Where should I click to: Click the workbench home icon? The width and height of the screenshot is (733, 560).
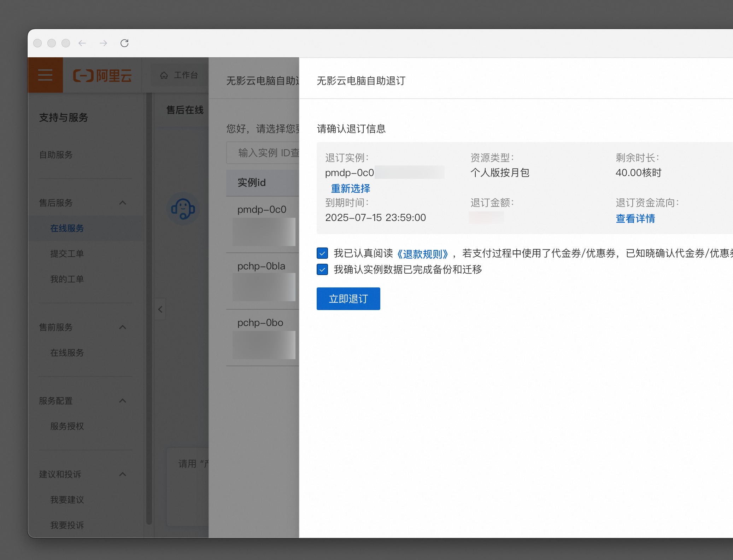tap(164, 75)
